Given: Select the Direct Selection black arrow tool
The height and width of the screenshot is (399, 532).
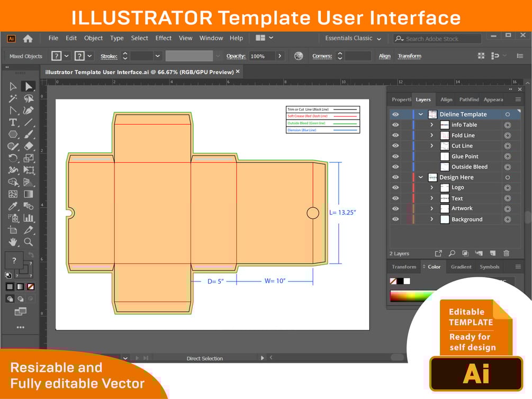Looking at the screenshot, I should click(29, 86).
